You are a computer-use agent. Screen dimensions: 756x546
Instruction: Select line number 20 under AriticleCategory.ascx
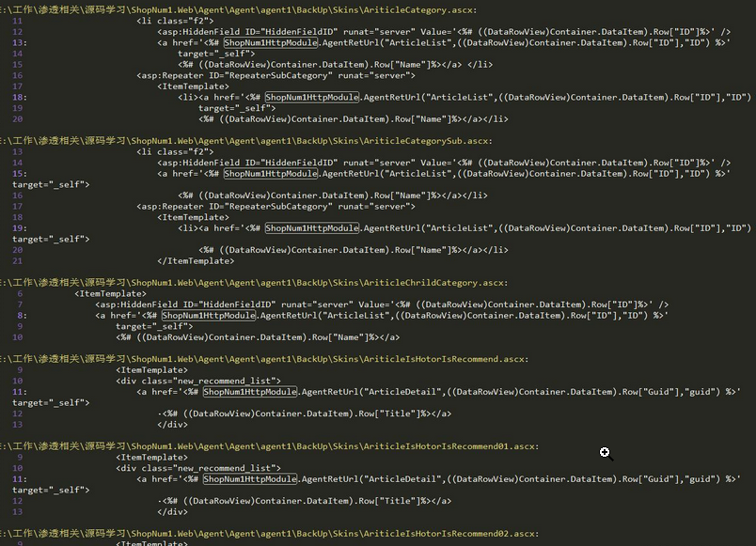tap(17, 119)
